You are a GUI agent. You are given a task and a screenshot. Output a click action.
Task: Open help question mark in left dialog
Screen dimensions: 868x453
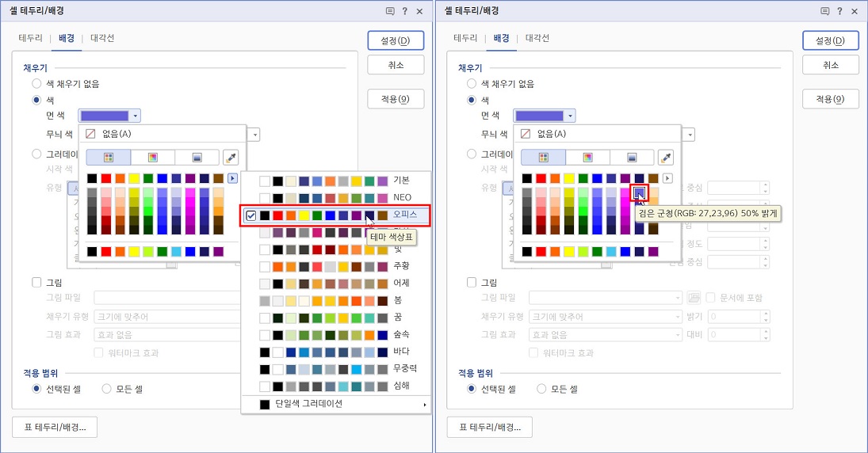click(404, 11)
